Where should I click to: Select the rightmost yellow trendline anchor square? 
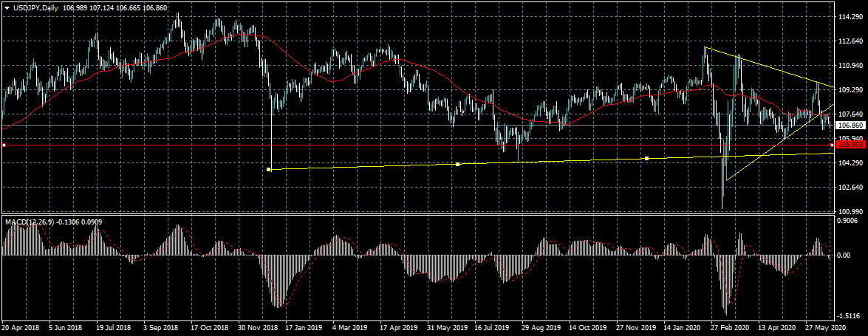click(646, 159)
